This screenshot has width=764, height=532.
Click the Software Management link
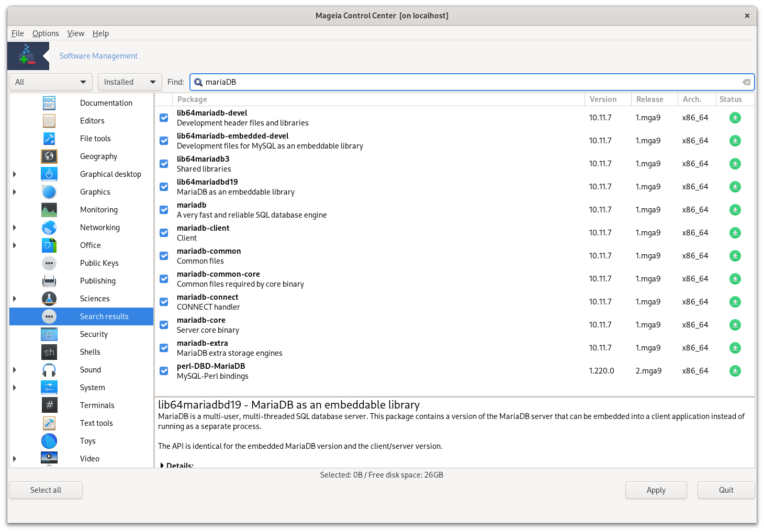pyautogui.click(x=98, y=56)
